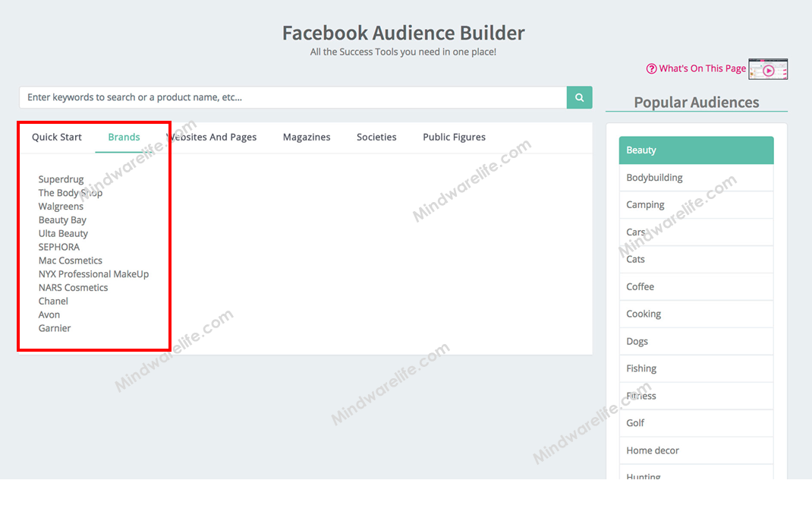
Task: Pick the Walgreens brand
Action: pyautogui.click(x=61, y=206)
